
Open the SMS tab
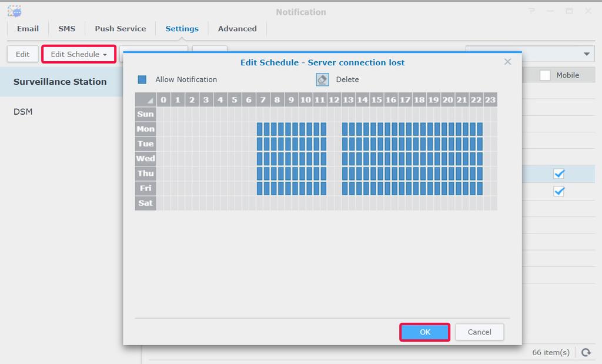coord(67,29)
